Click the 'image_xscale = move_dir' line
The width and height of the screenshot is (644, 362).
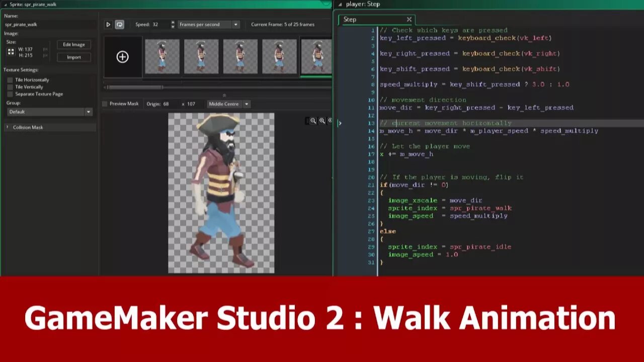click(x=435, y=200)
